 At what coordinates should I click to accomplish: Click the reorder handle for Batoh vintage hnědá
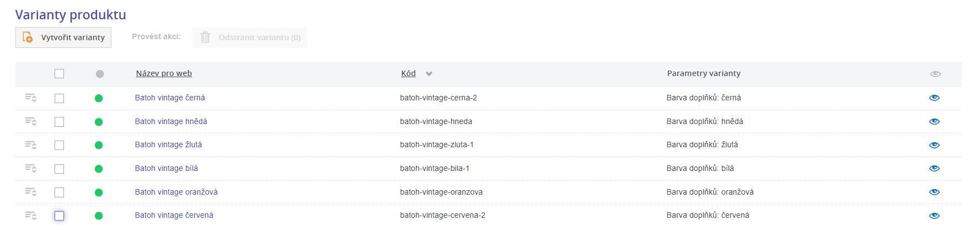click(x=30, y=121)
